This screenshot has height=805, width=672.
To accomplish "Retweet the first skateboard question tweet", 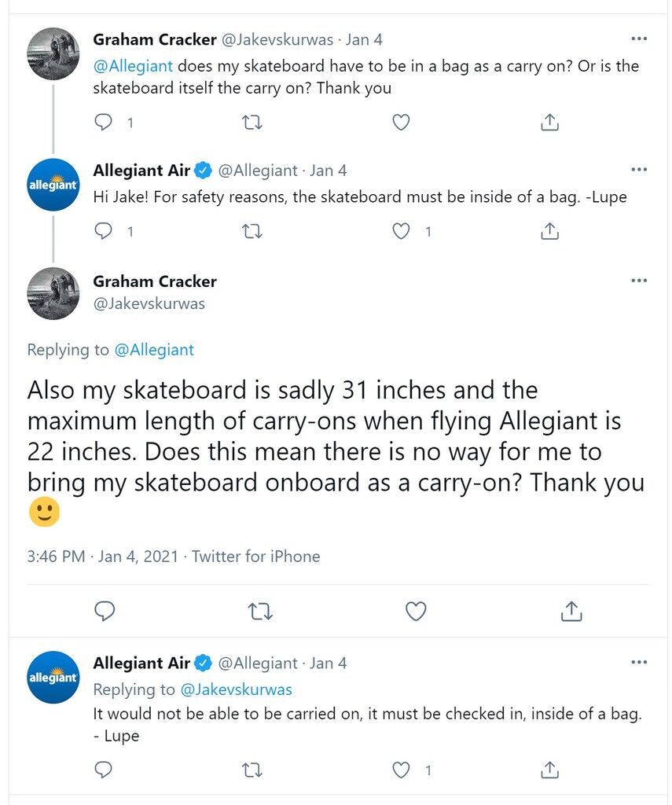I will (x=252, y=123).
